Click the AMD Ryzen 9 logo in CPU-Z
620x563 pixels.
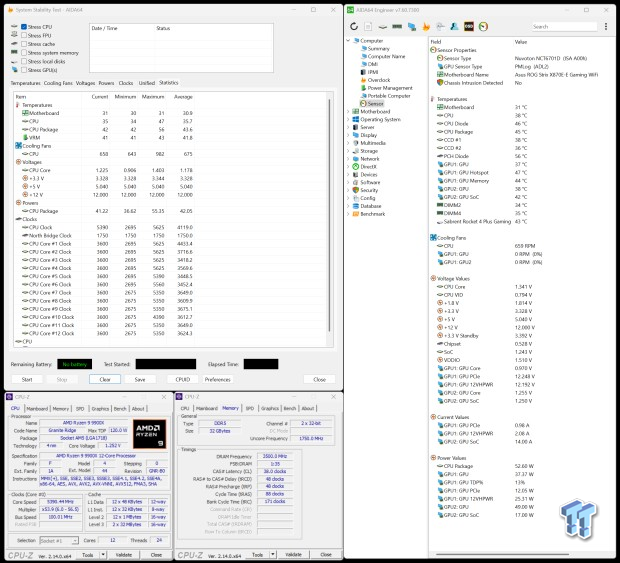pos(149,434)
